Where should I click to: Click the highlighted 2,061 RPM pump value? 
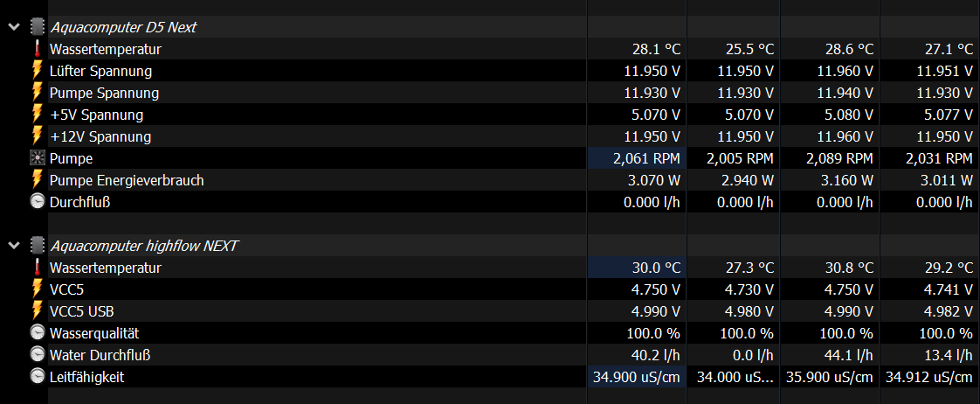tap(645, 159)
